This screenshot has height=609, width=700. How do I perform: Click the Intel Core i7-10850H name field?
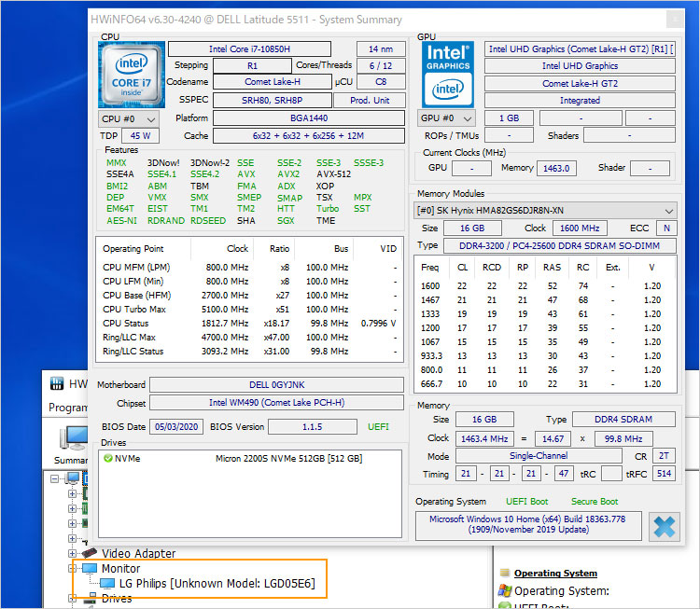(249, 49)
